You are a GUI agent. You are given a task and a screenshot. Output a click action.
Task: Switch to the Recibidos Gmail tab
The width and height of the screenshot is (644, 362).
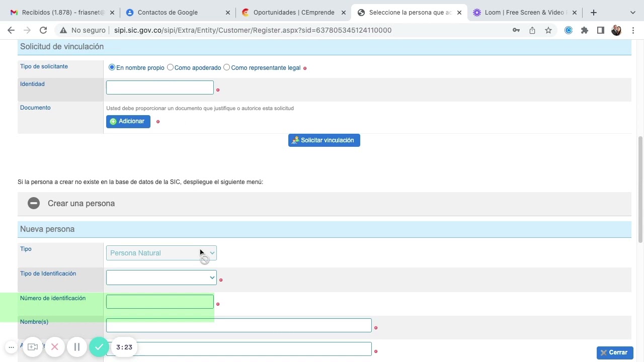[62, 13]
